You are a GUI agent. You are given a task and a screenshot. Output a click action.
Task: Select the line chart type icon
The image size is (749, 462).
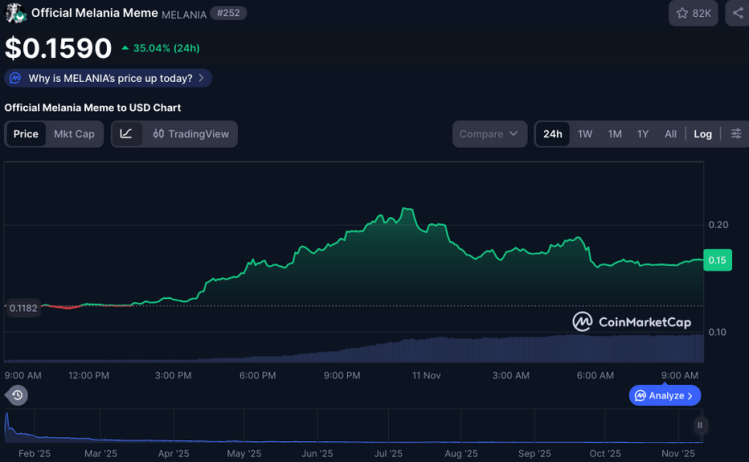pos(126,134)
